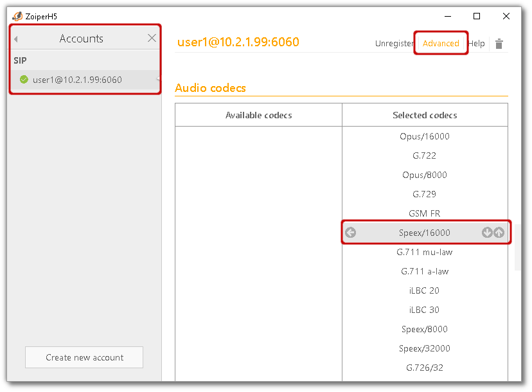
Task: Select the Opus/16000 codec
Action: 425,136
